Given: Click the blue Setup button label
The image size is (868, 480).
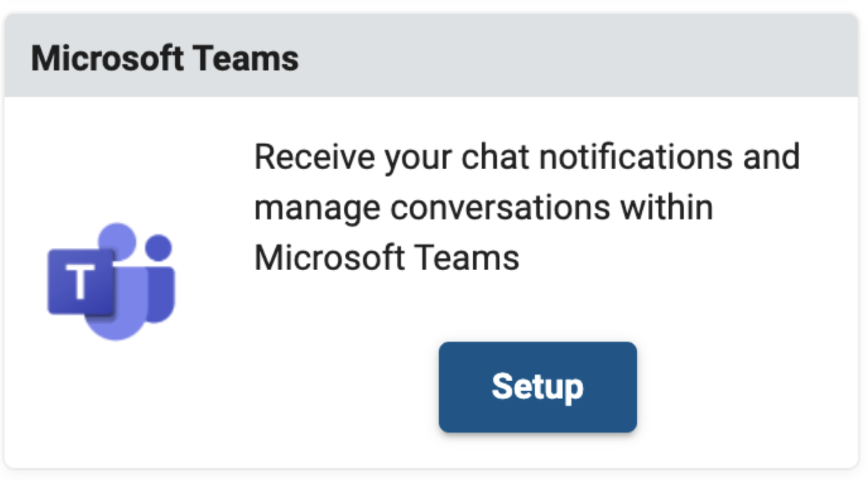Looking at the screenshot, I should click(537, 387).
